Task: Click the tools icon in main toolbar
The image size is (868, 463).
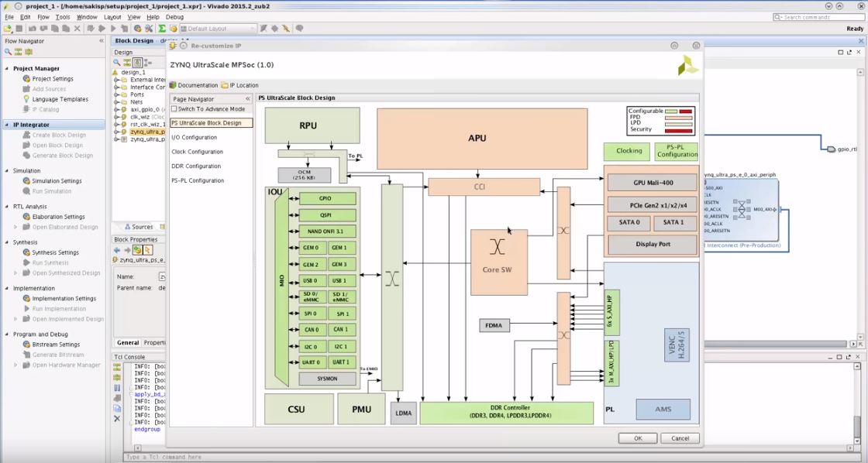Action: pos(149,28)
